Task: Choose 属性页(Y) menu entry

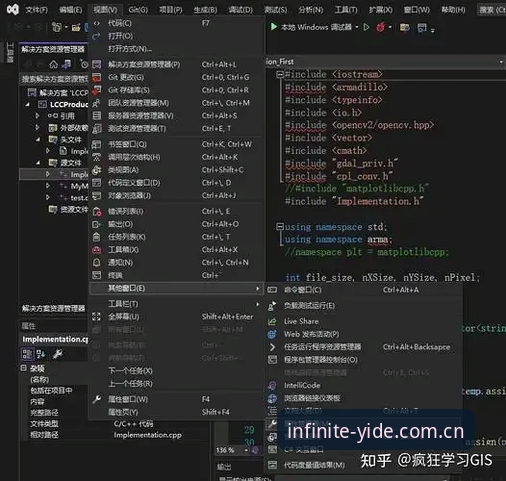Action: click(177, 412)
